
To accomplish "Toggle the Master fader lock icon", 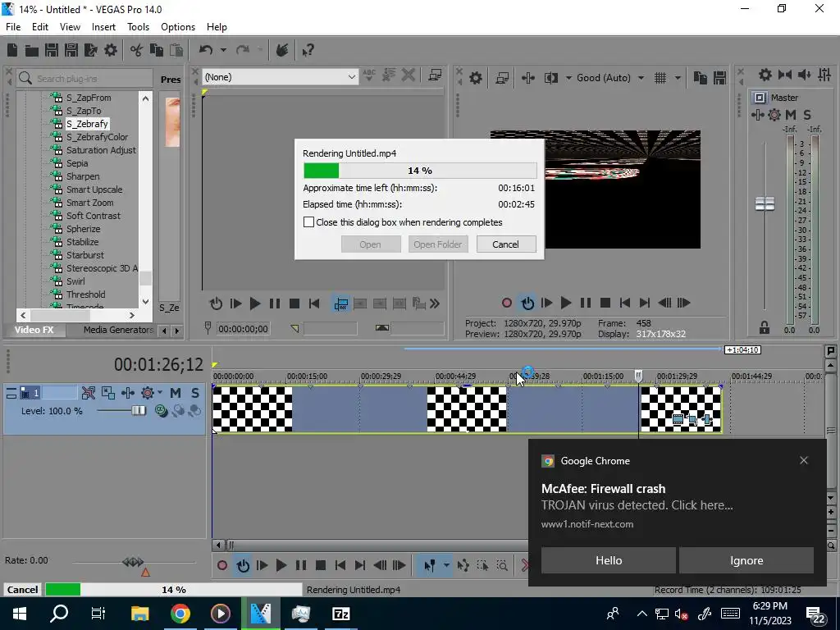I will [x=765, y=326].
